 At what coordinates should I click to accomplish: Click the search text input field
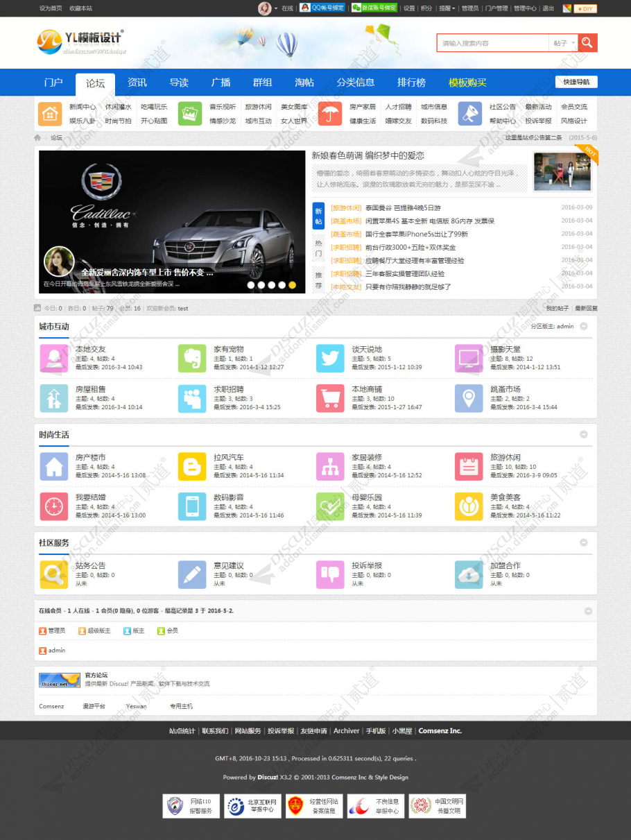point(492,43)
